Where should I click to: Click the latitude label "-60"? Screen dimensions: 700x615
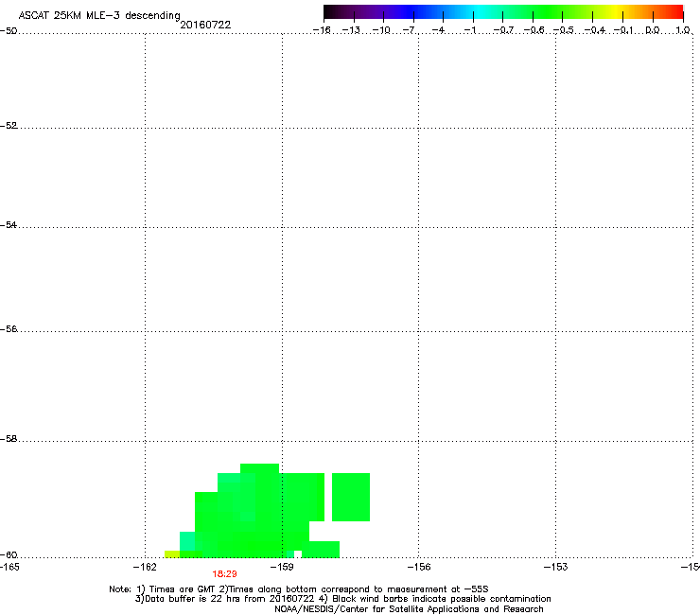click(x=9, y=555)
